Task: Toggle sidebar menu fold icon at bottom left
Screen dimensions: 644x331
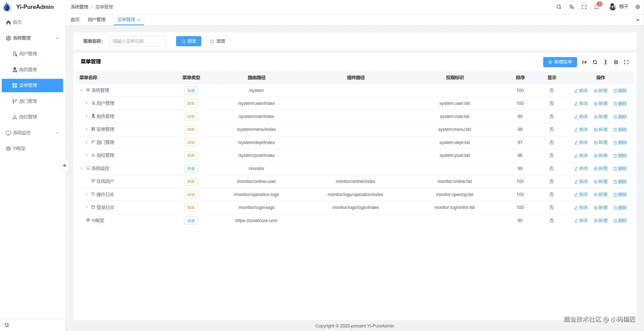Action: pos(7,325)
